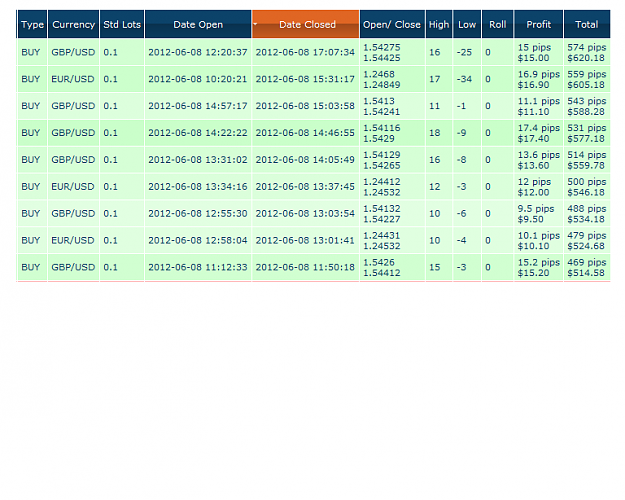Screen dimensions: 625x500
Task: Click the total cell 543 pips $588.28
Action: pyautogui.click(x=587, y=106)
